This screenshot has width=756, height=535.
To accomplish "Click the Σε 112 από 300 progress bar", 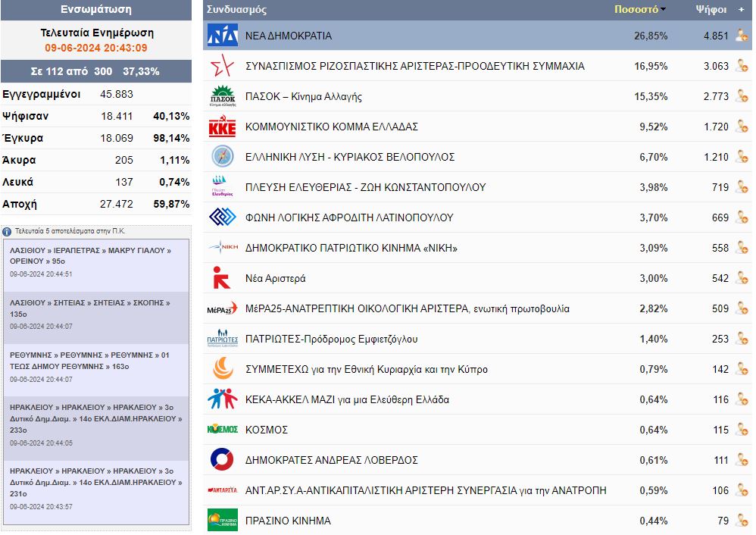I will click(96, 71).
